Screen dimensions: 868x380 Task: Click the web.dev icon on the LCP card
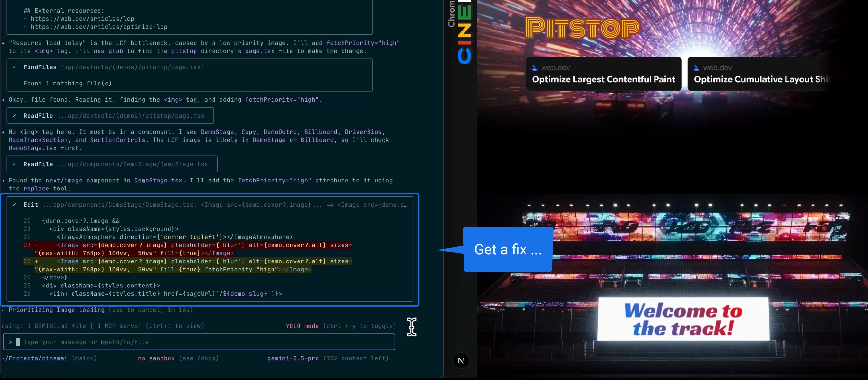[x=535, y=67]
